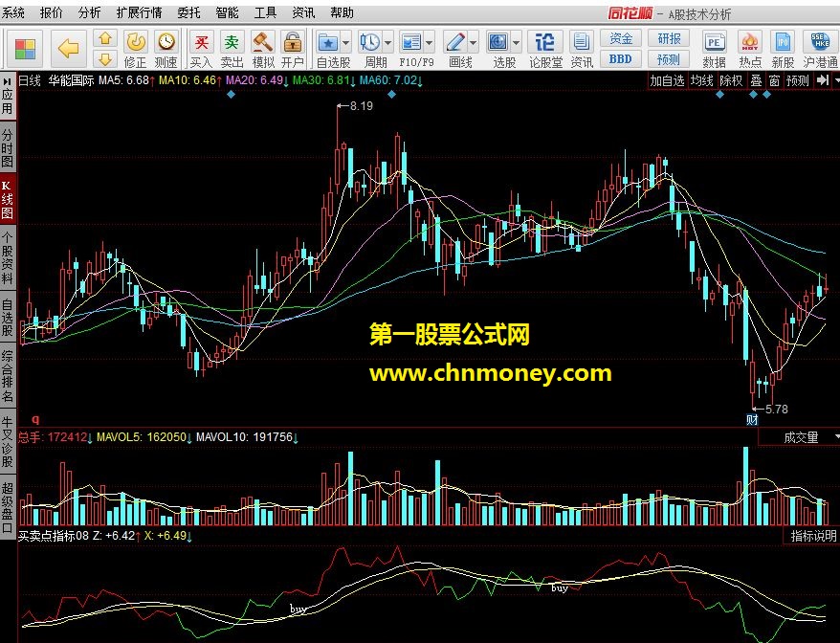Open the 测速 speed test tool

tap(166, 49)
